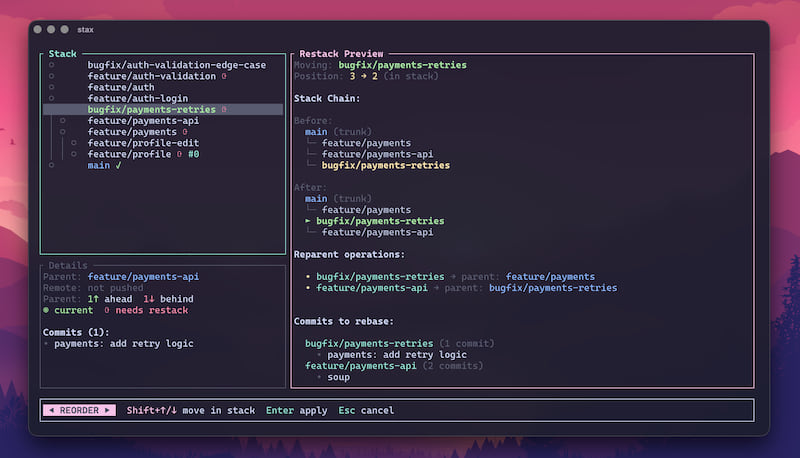Image resolution: width=800 pixels, height=458 pixels.
Task: Select circle node for bugfix/auth-validation-edge-case
Action: (51, 65)
